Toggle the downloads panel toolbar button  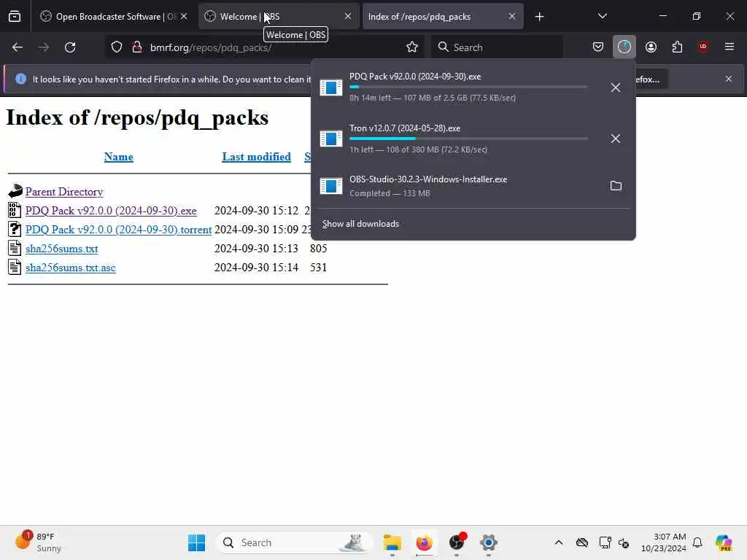tap(624, 47)
